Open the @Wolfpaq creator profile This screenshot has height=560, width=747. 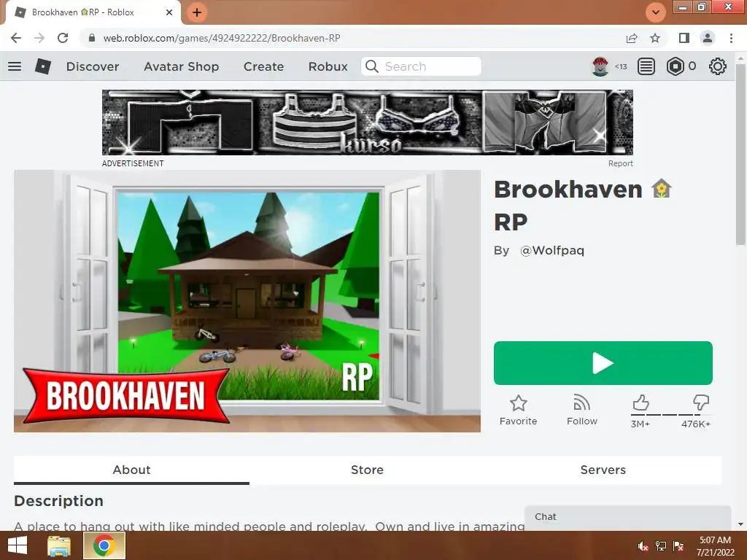552,251
